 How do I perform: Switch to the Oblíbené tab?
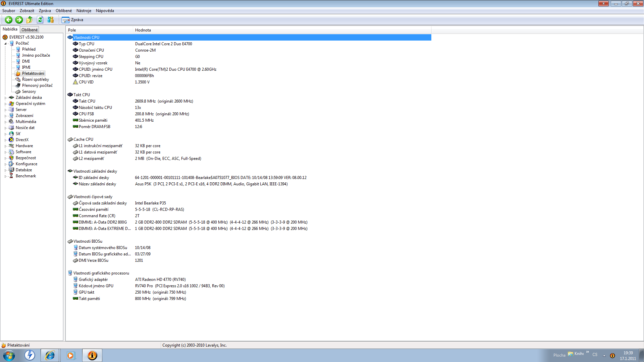(x=30, y=30)
